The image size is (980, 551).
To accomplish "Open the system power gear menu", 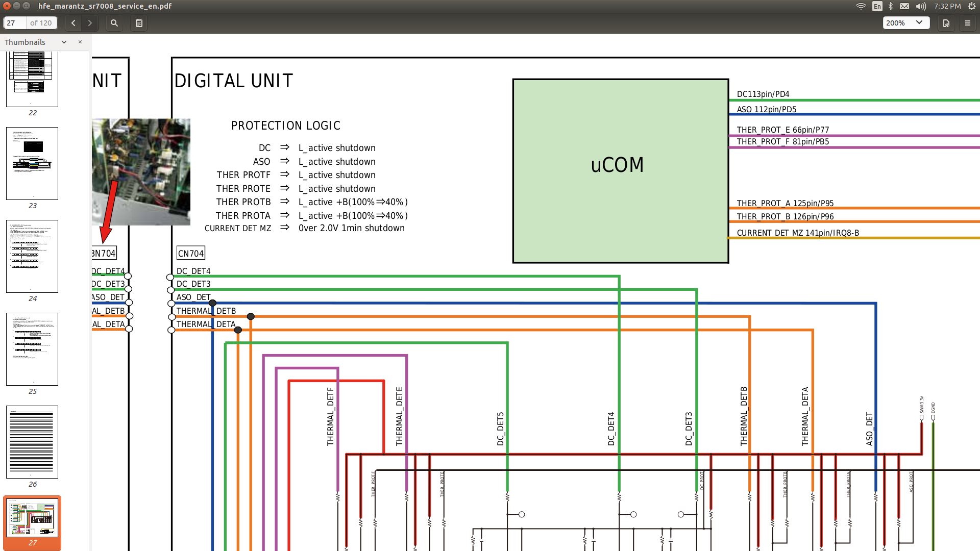I will 971,6.
